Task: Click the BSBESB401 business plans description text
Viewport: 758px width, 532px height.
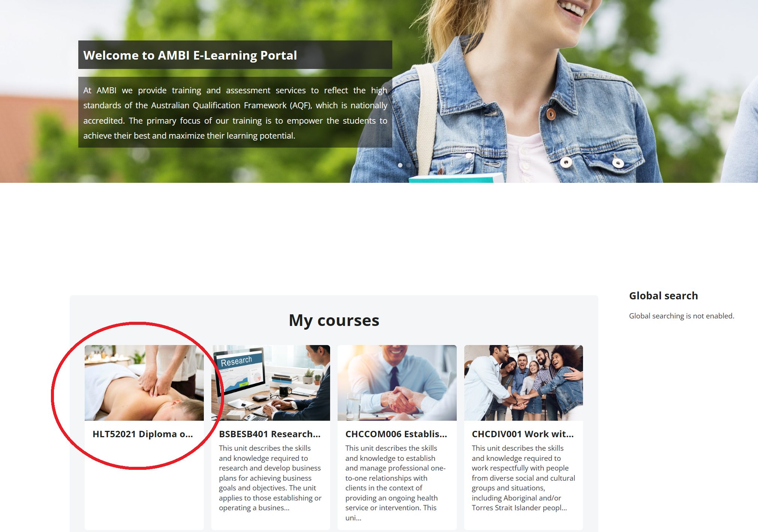Action: (270, 478)
